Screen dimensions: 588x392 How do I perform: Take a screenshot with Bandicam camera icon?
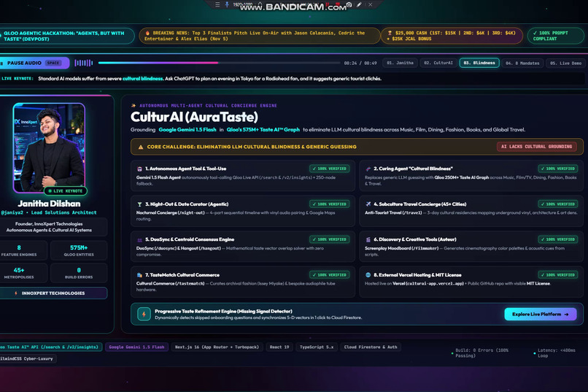pyautogui.click(x=349, y=4)
